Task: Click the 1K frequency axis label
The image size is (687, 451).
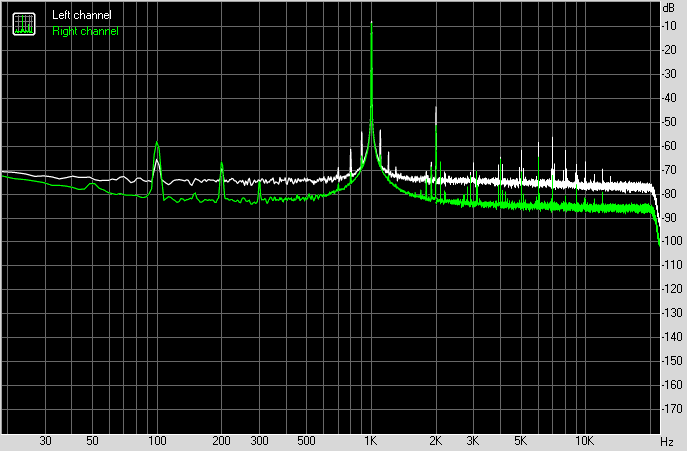Action: [371, 440]
